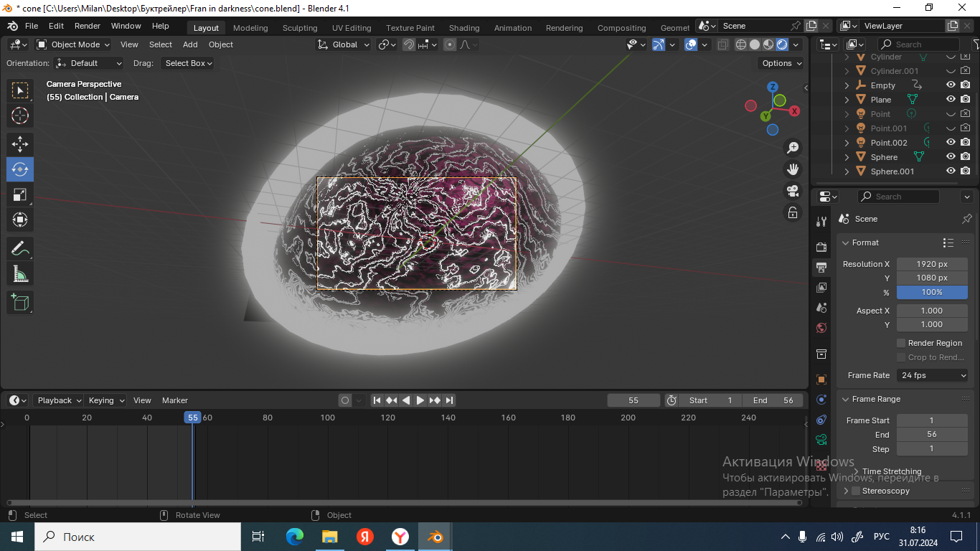Hide the Sphere object in viewport
This screenshot has width=980, height=551.
click(x=951, y=157)
